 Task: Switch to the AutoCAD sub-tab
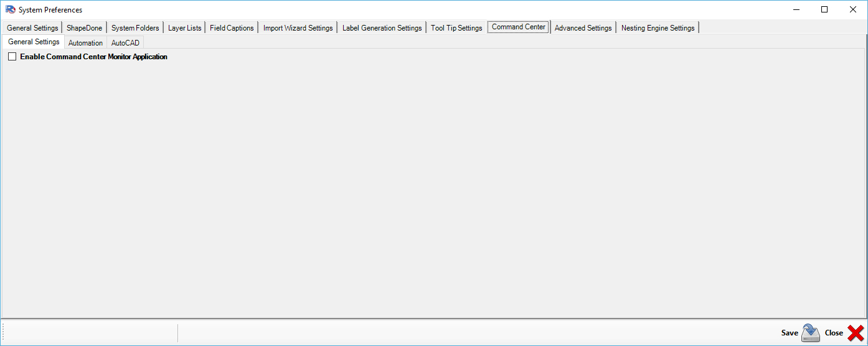(x=125, y=43)
